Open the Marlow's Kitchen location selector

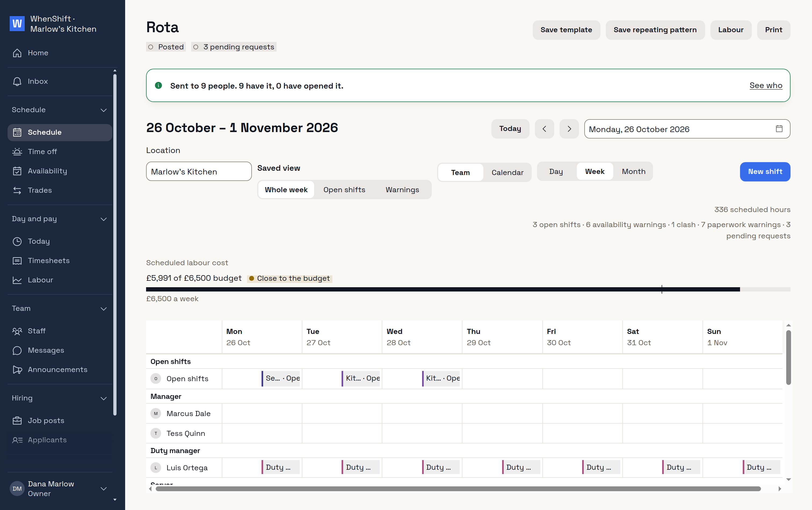click(x=199, y=172)
